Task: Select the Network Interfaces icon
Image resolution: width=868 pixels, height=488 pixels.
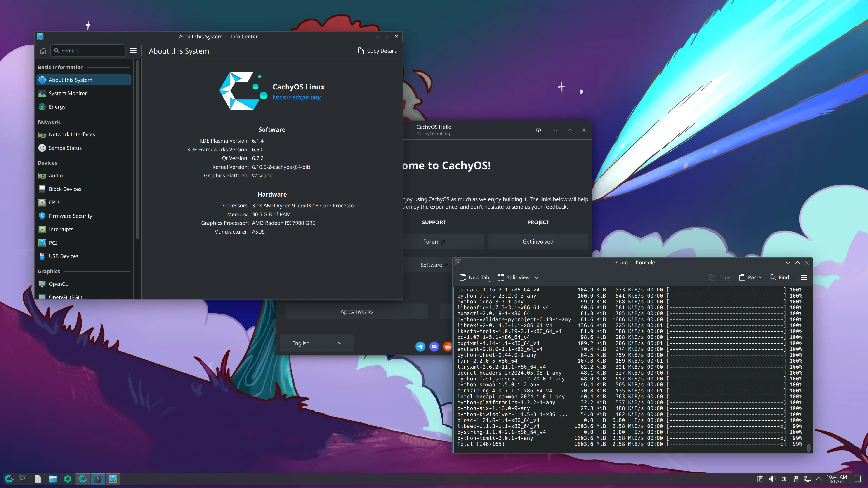Action: tap(42, 134)
